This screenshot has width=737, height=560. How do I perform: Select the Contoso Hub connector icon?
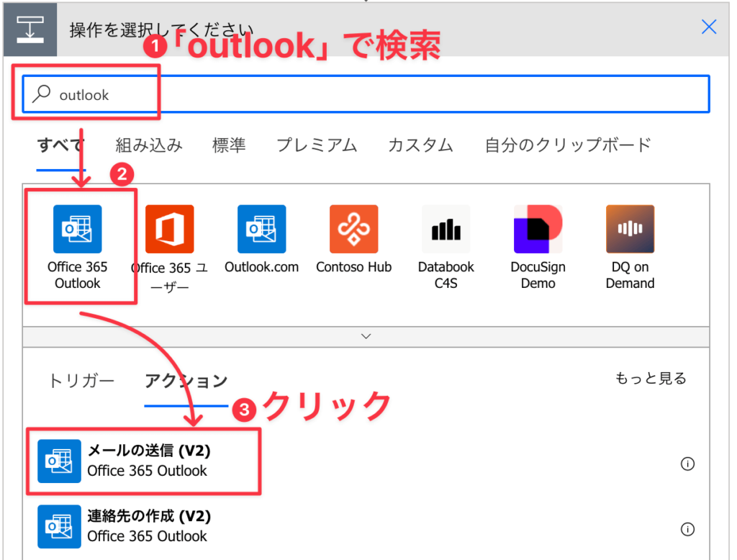click(x=354, y=229)
